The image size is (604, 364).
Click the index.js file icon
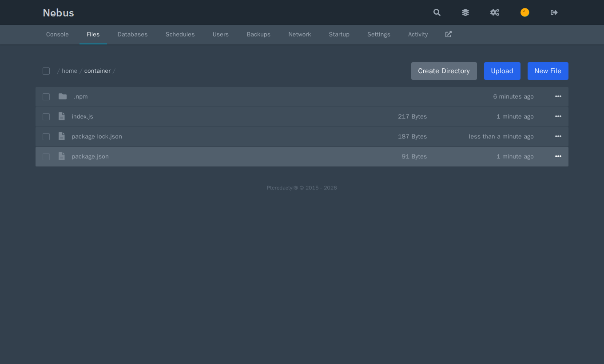tap(62, 116)
